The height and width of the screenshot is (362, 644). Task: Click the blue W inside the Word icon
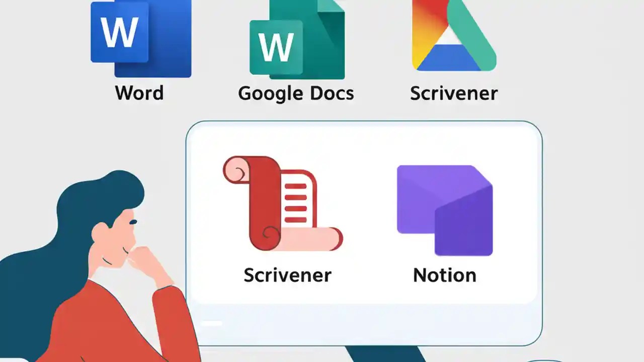119,31
